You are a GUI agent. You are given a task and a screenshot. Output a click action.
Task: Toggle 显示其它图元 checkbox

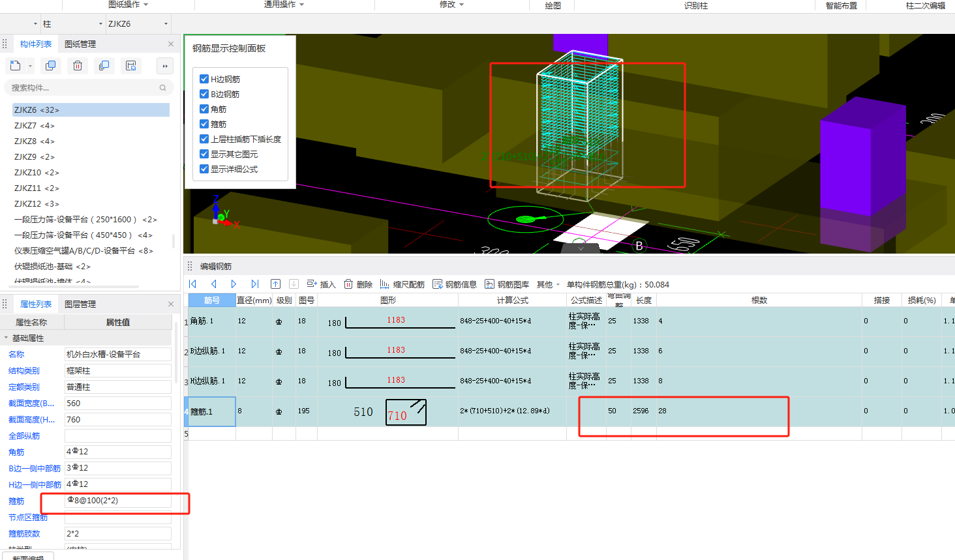tap(204, 154)
